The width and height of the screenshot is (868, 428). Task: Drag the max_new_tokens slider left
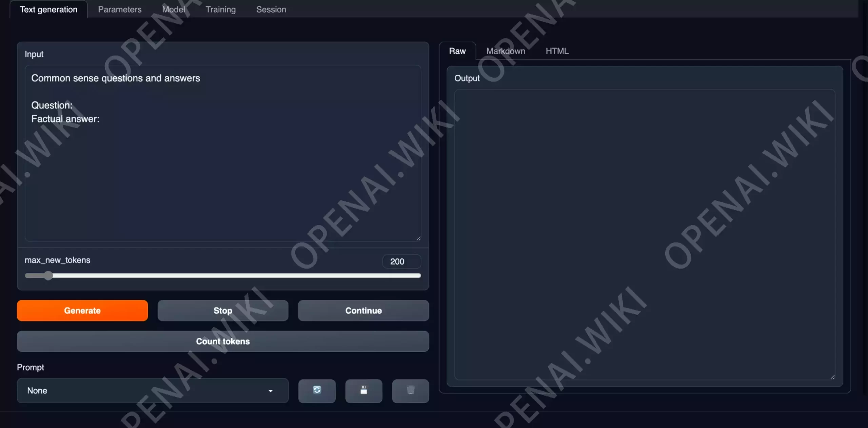(x=49, y=275)
